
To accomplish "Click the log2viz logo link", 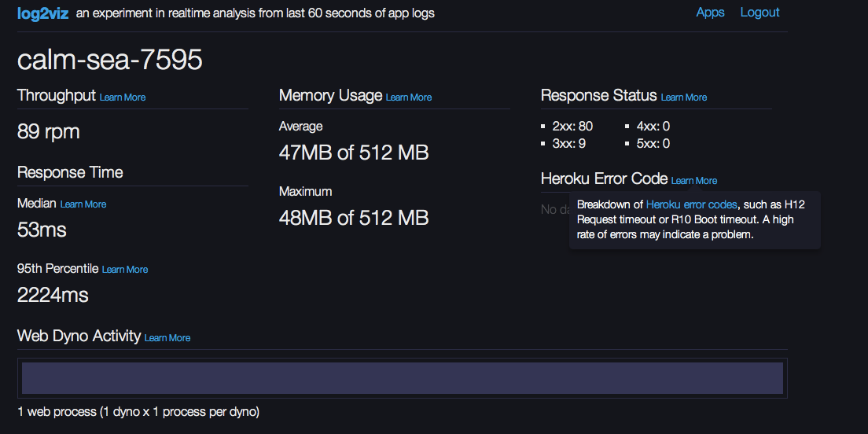I will tap(43, 13).
